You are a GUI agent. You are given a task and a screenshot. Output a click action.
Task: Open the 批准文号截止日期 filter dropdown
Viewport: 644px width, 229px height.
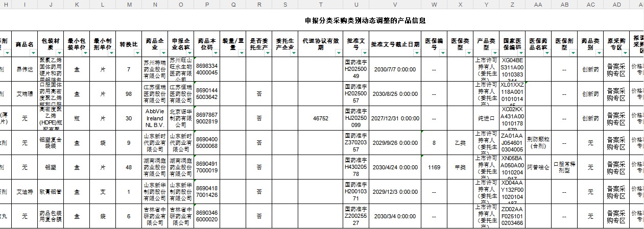point(416,53)
